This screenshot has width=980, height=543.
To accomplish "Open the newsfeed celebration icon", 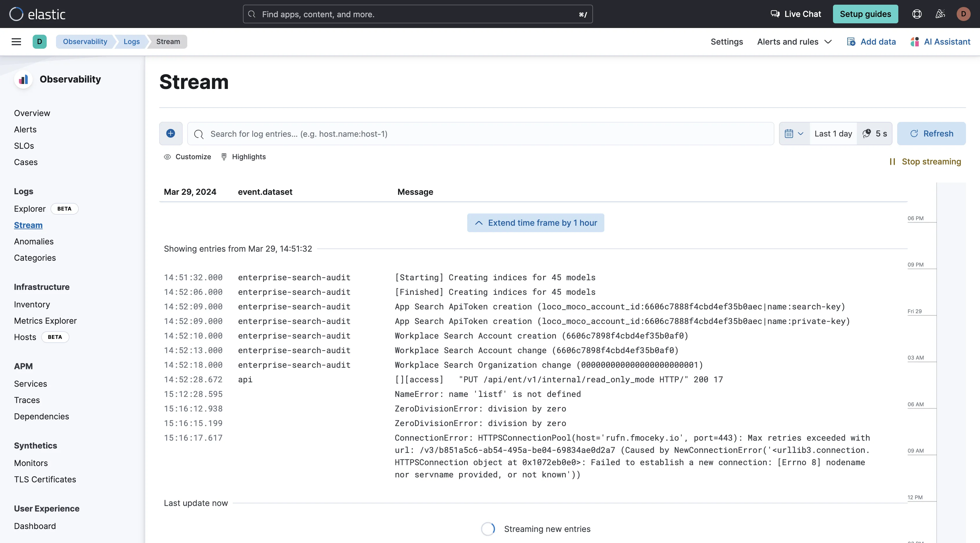I will 940,14.
